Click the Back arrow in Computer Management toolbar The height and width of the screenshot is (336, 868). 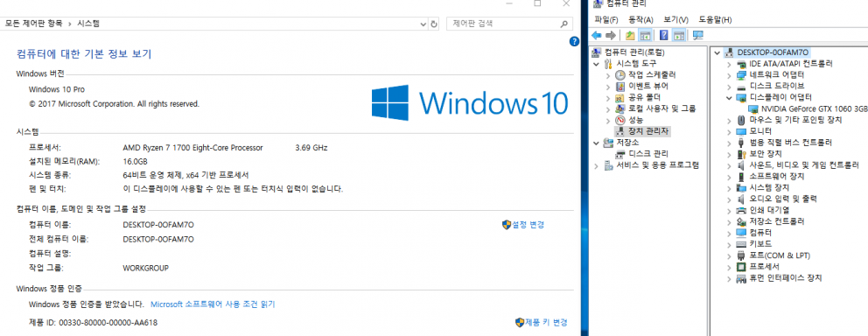pyautogui.click(x=597, y=35)
